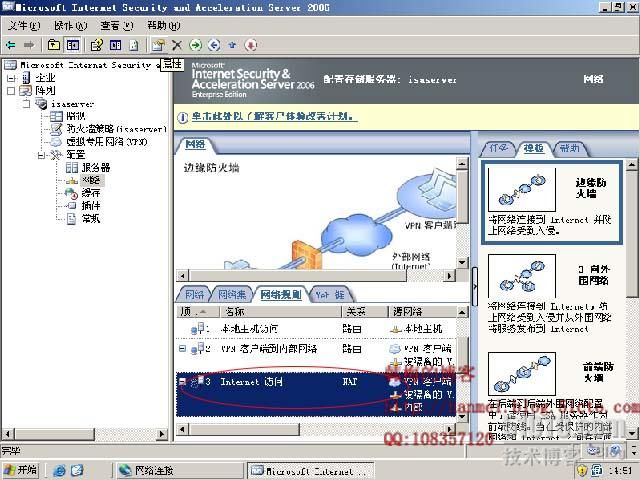Click the red Move Down arrow icon
The height and width of the screenshot is (480, 640).
tap(251, 44)
